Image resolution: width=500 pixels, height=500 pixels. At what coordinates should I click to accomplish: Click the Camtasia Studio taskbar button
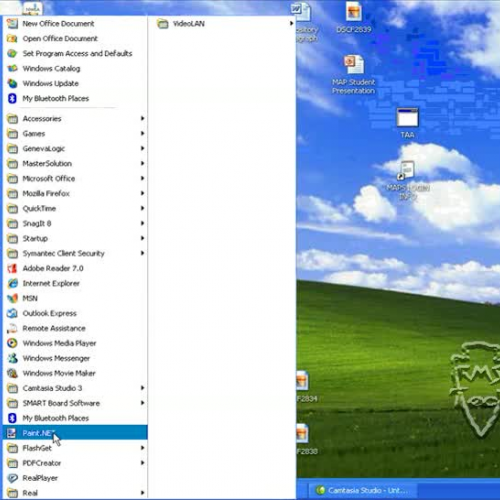[362, 490]
